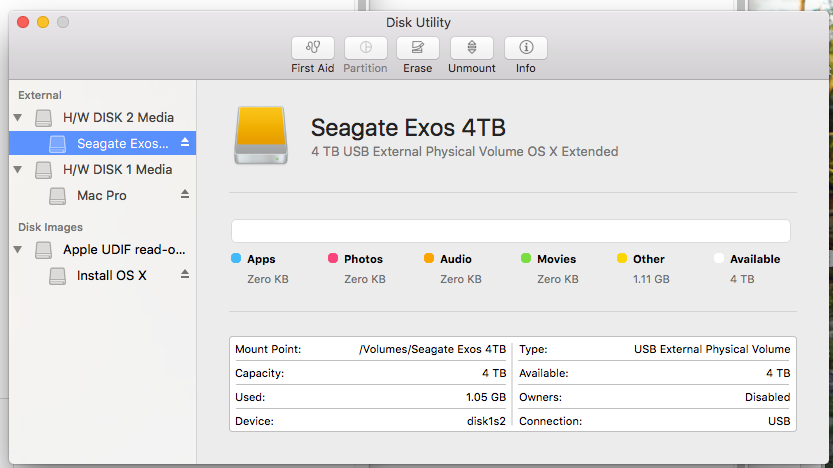Click the Device value disk1s2
Image resolution: width=833 pixels, height=468 pixels.
487,421
